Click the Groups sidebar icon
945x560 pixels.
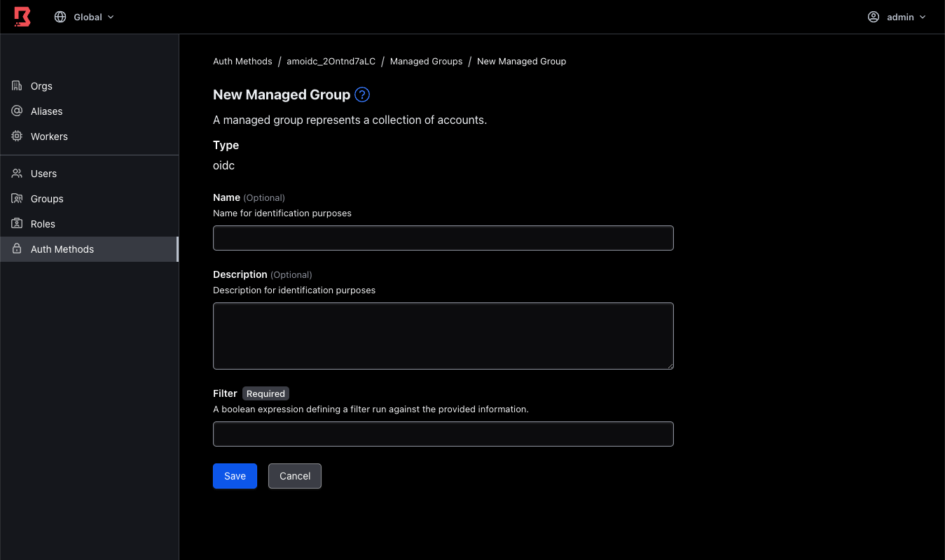click(15, 198)
